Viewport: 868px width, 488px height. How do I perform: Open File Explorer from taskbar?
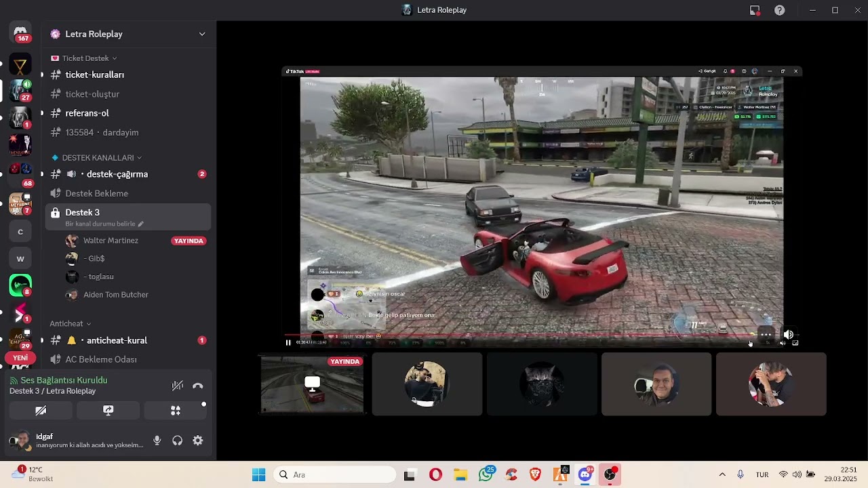point(460,474)
